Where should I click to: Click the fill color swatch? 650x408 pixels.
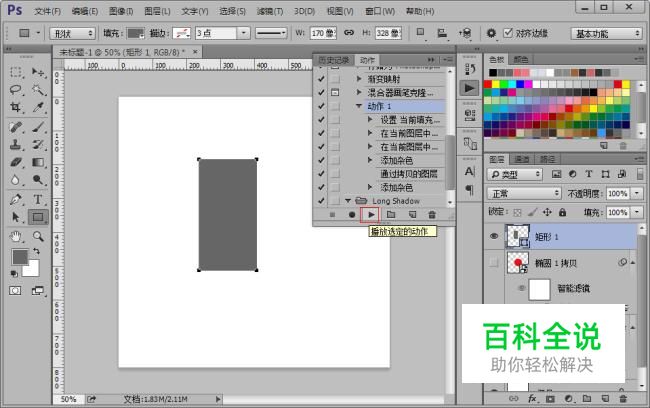(x=136, y=33)
